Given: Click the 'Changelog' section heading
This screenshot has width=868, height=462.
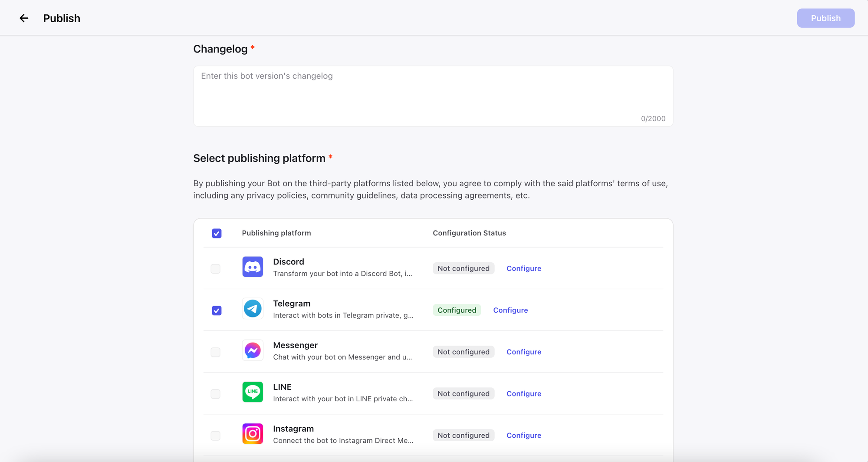Looking at the screenshot, I should (220, 49).
